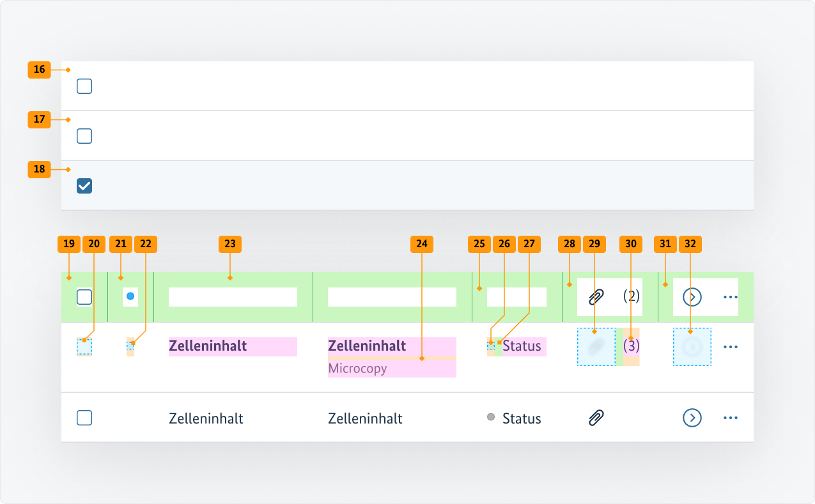Screen dimensions: 815x504
Task: Click the ellipsis icon in the header row
Action: (x=731, y=296)
